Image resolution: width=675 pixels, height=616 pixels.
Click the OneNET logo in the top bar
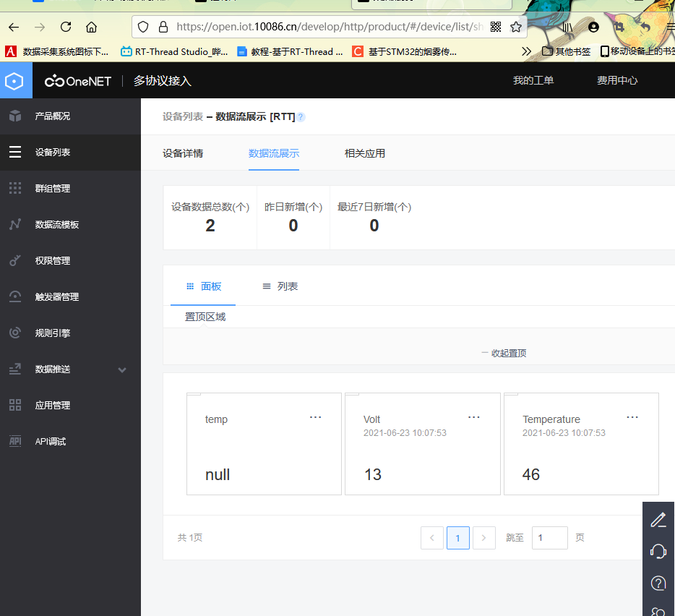(x=77, y=80)
